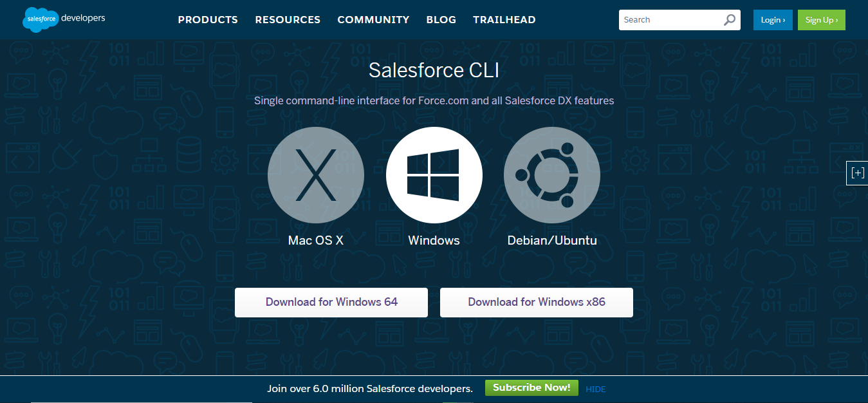
Task: Click the Salesforce CLI heading
Action: (434, 70)
